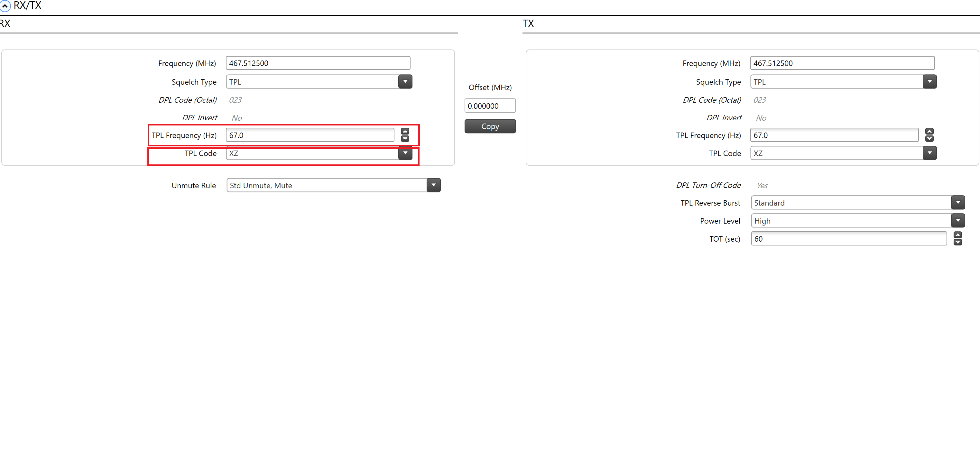Increase TX TPL Frequency with up arrow
The width and height of the screenshot is (980, 462).
[929, 131]
